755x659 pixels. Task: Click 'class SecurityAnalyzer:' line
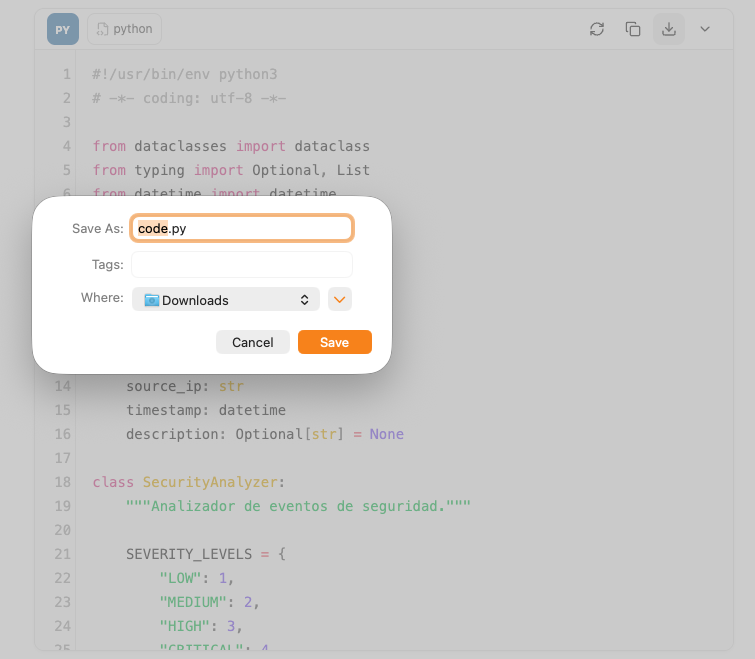[x=189, y=482]
